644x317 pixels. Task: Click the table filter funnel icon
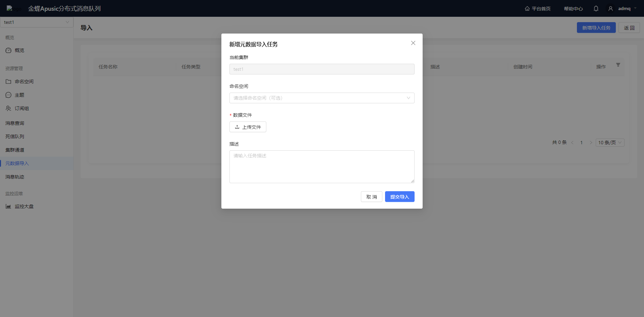click(618, 65)
